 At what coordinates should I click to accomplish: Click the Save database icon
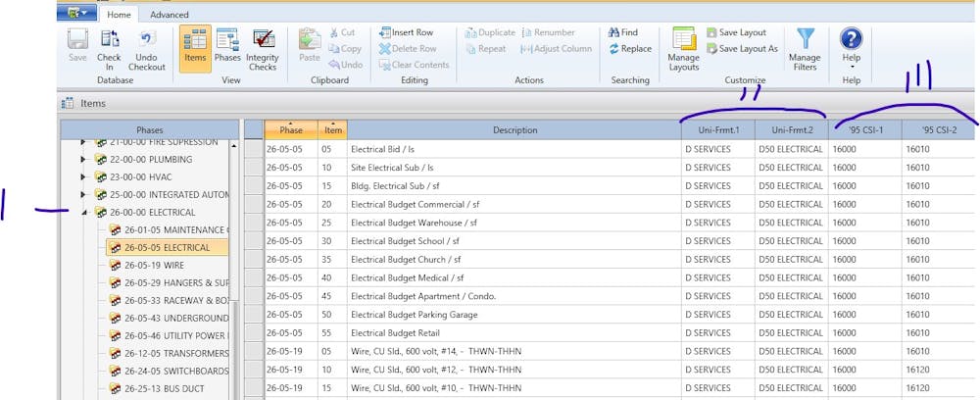click(77, 40)
